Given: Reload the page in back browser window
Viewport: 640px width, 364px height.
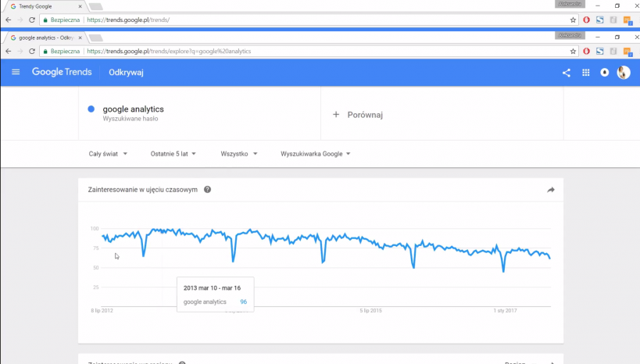Looking at the screenshot, I should point(32,20).
